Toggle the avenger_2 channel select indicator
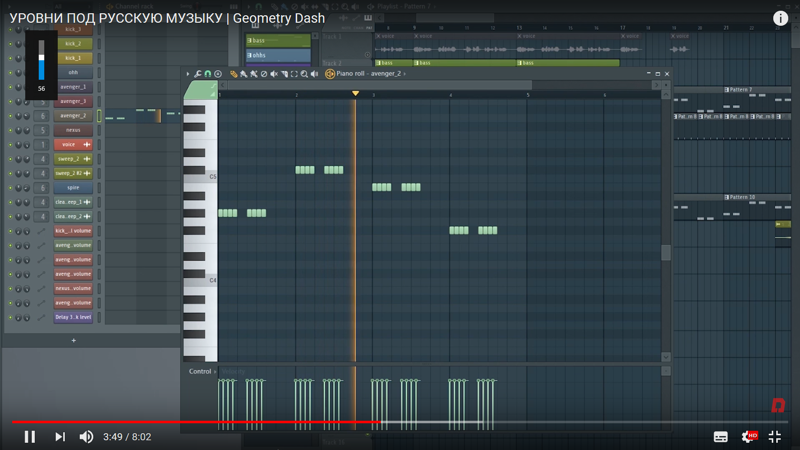The height and width of the screenshot is (450, 800). (x=99, y=116)
